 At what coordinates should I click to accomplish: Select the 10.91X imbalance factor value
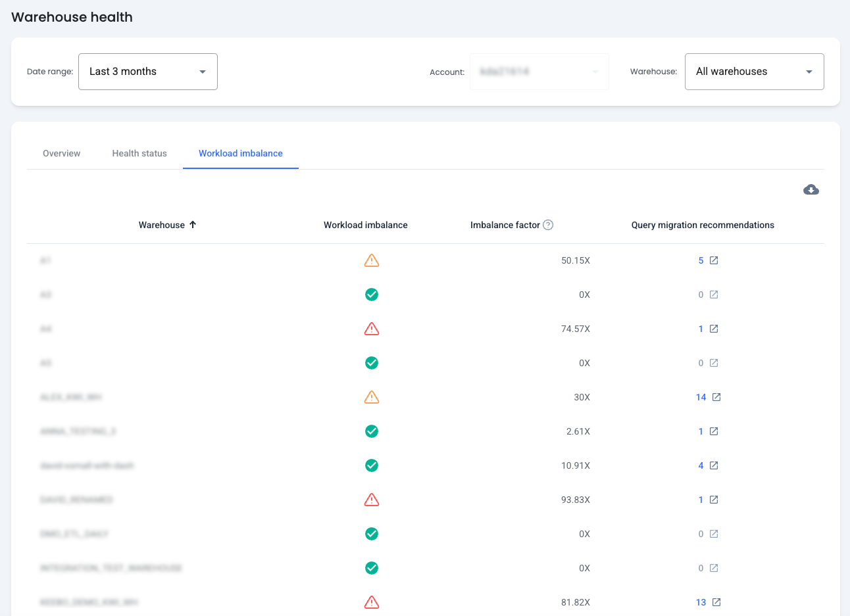point(576,465)
